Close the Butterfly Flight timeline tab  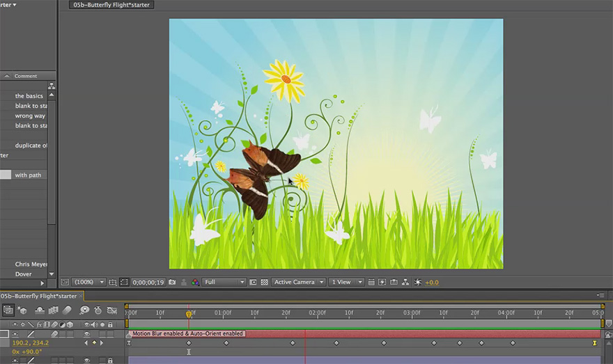click(81, 296)
